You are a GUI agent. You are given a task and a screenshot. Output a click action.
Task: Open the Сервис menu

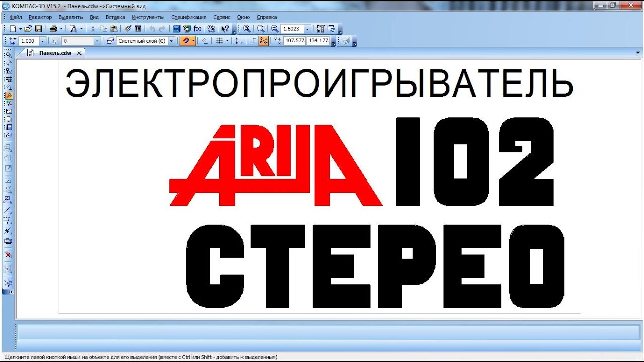pos(222,17)
